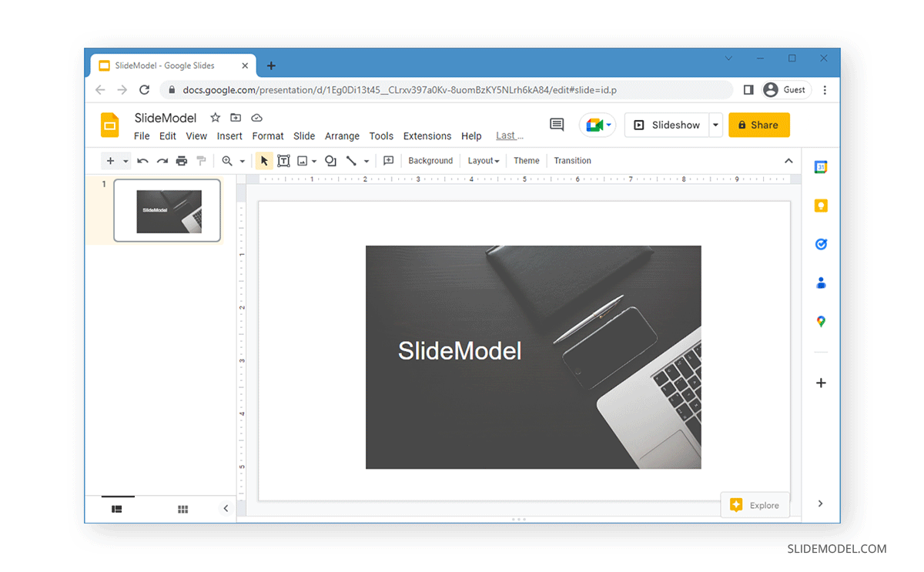Screen dimensions: 924x572
Task: Open the Layout dropdown
Action: coord(483,160)
